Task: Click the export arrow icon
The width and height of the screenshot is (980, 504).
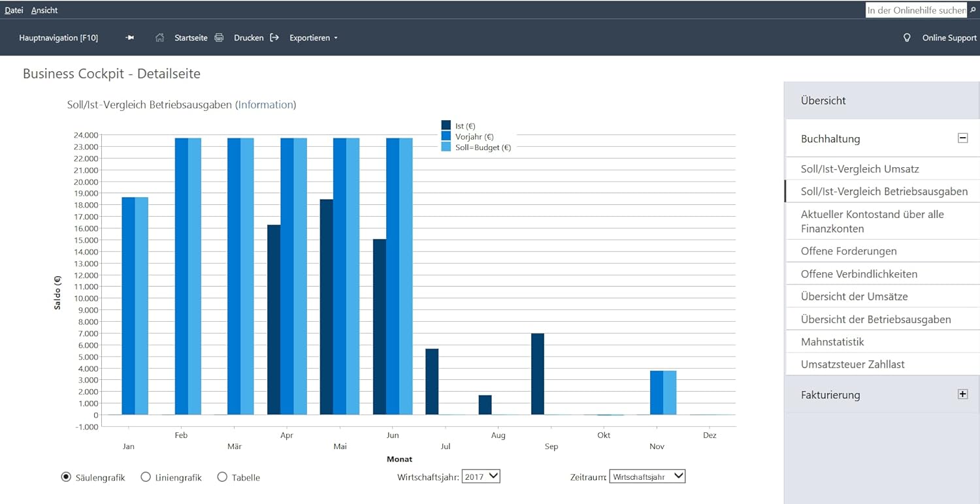Action: 274,38
